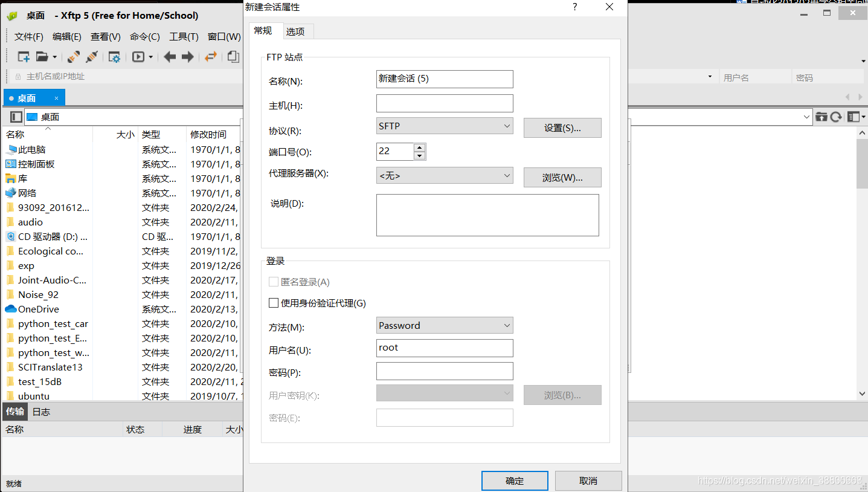Open the view layout dropdown arrow
The height and width of the screenshot is (492, 868).
863,117
